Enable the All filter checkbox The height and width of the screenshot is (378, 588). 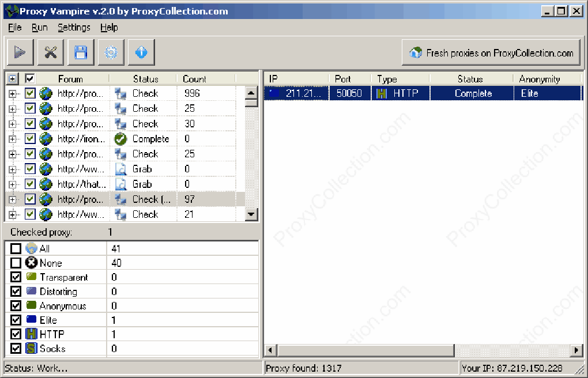(x=16, y=248)
